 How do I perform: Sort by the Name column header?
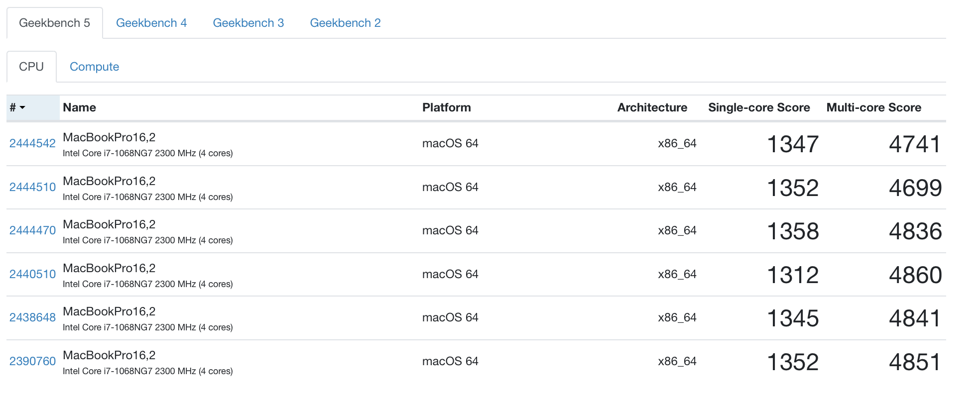[80, 107]
